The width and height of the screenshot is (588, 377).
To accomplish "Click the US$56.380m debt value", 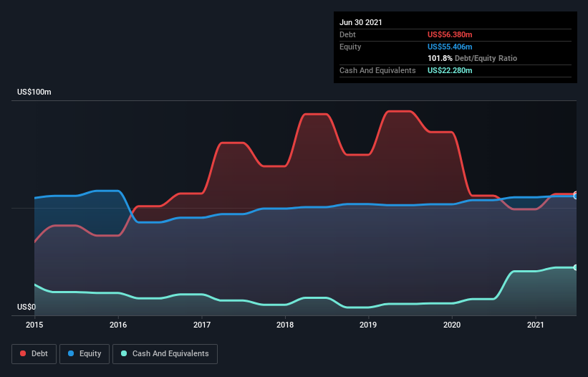I will point(450,34).
